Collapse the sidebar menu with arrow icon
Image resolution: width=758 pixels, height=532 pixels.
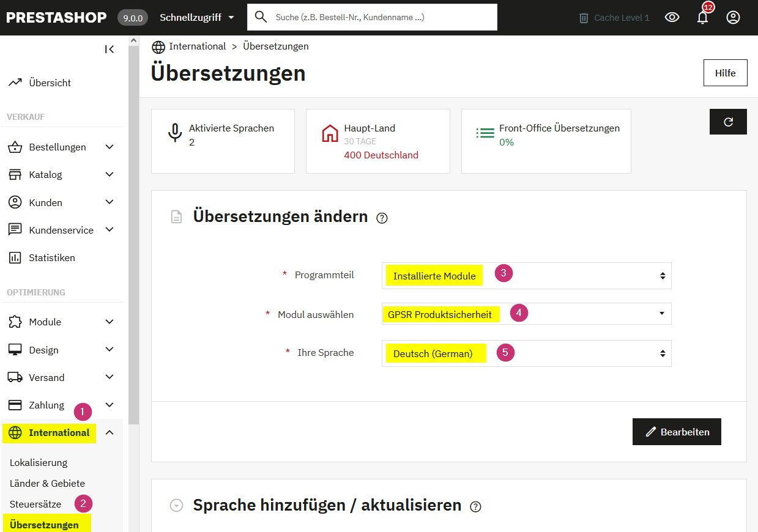tap(110, 50)
